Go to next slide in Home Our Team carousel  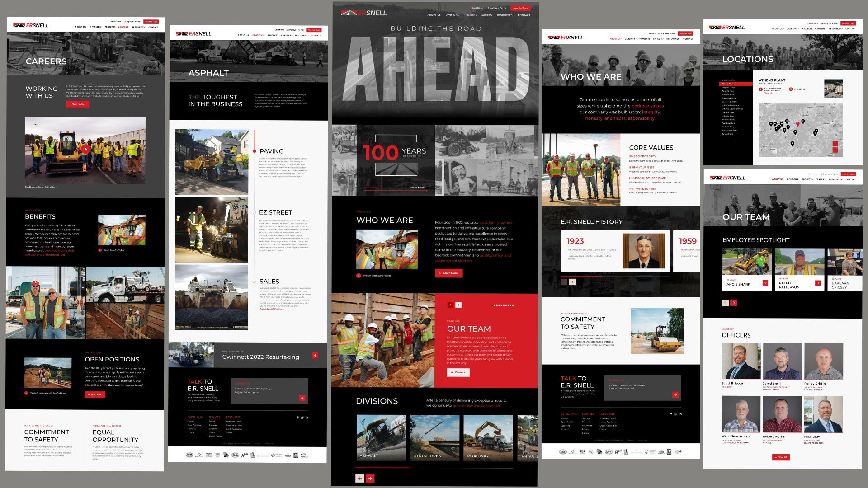[x=458, y=305]
